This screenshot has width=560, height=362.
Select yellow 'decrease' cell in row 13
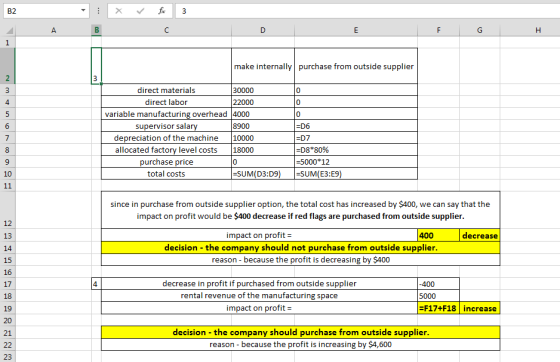480,236
